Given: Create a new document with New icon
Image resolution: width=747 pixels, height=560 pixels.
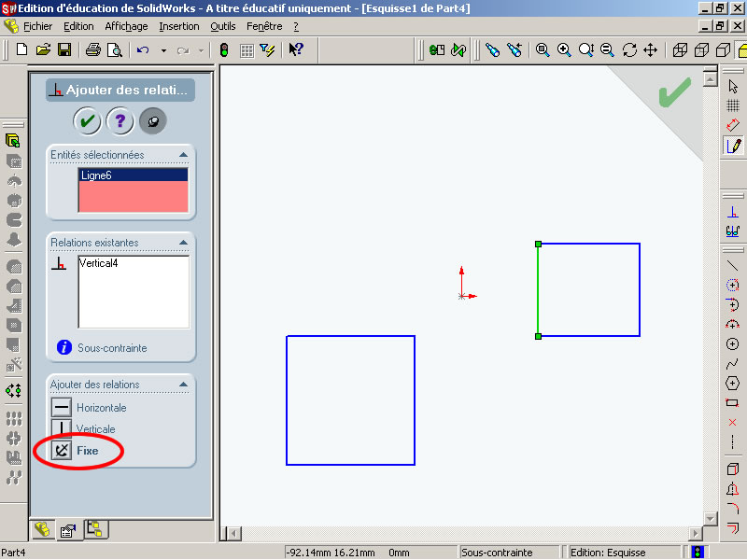Looking at the screenshot, I should tap(21, 50).
